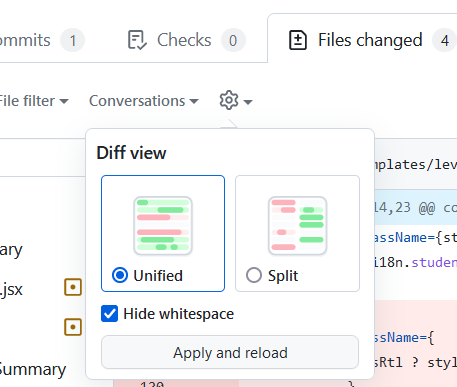Image resolution: width=457 pixels, height=387 pixels.
Task: Click the hunk header line with @@
Action: [415, 208]
